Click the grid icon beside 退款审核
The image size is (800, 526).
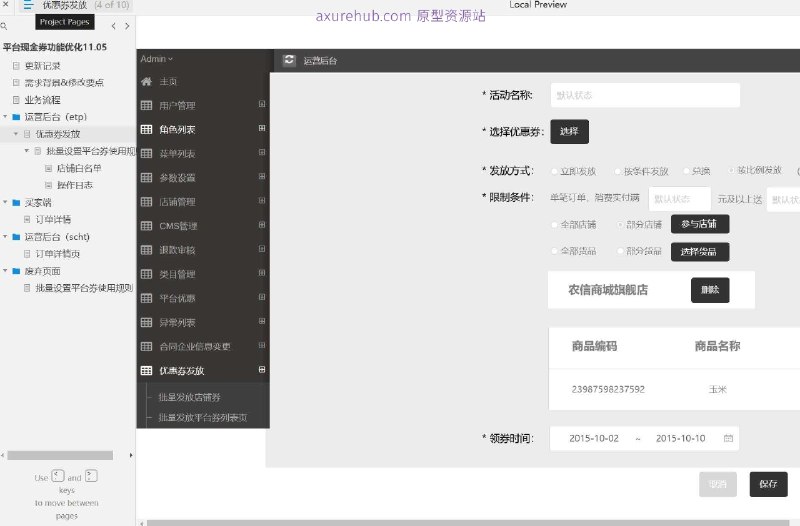[146, 249]
